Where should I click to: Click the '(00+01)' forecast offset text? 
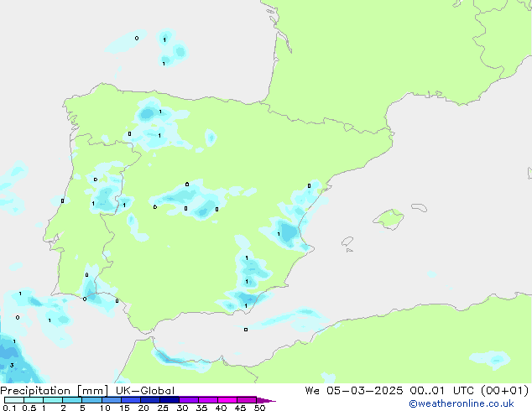click(x=505, y=391)
